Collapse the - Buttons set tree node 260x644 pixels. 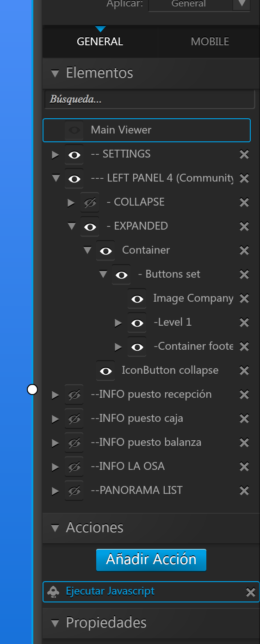pyautogui.click(x=103, y=274)
